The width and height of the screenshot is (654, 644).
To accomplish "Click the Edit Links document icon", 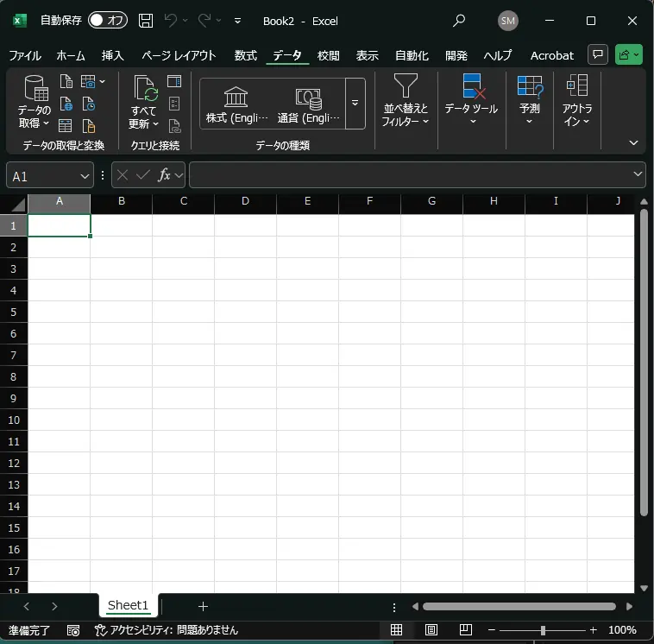I will [174, 126].
